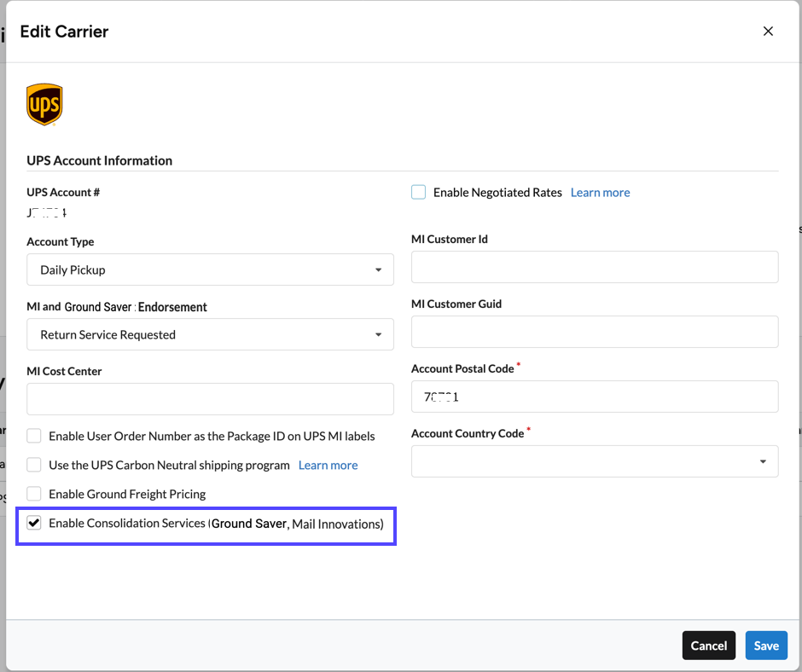Click the MI Cost Center input field

point(210,399)
